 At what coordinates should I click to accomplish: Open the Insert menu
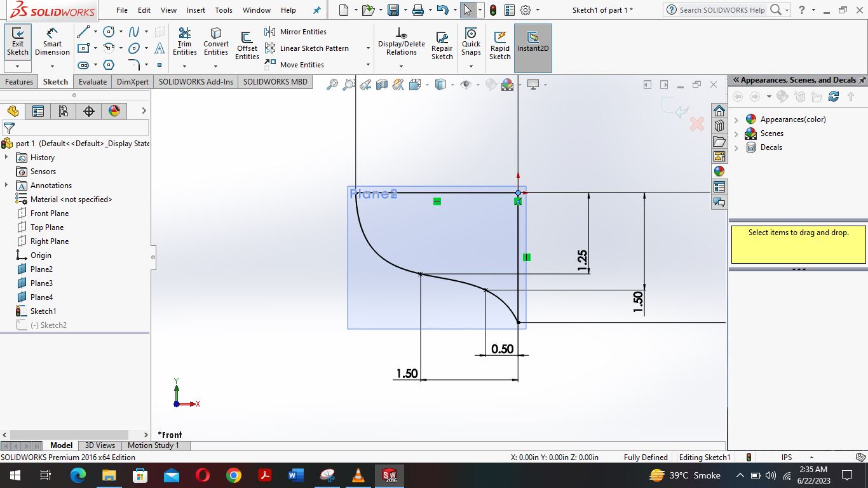pyautogui.click(x=196, y=10)
